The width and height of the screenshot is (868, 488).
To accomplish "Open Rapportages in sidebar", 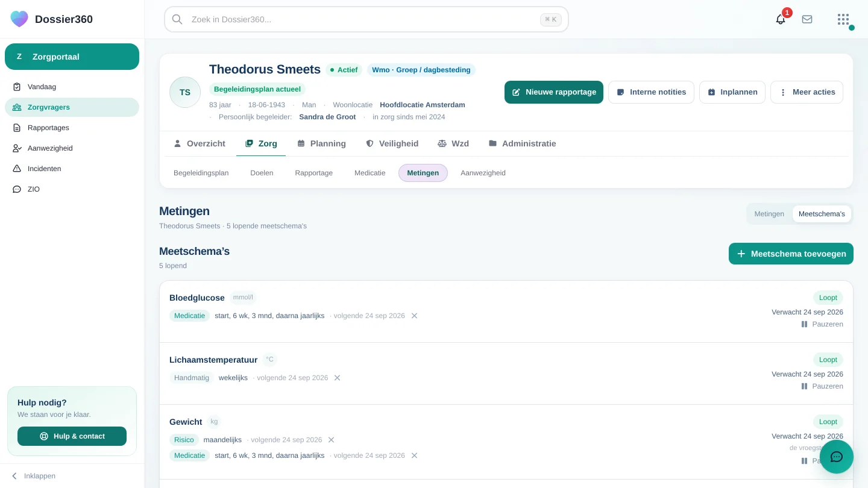I will click(x=72, y=128).
